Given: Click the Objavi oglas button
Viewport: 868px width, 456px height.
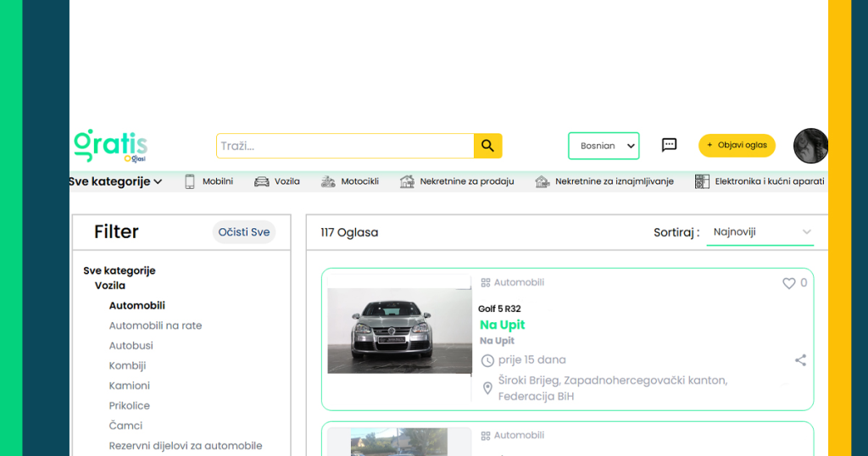Looking at the screenshot, I should point(737,145).
